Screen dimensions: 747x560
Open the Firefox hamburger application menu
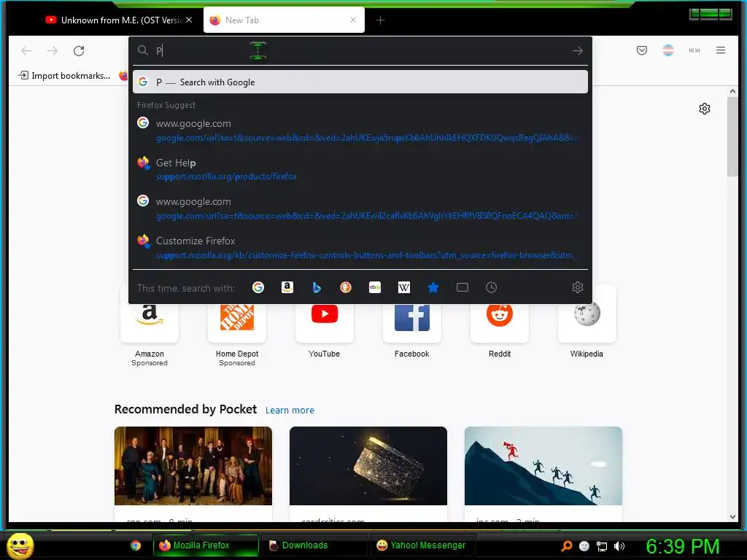pyautogui.click(x=720, y=50)
